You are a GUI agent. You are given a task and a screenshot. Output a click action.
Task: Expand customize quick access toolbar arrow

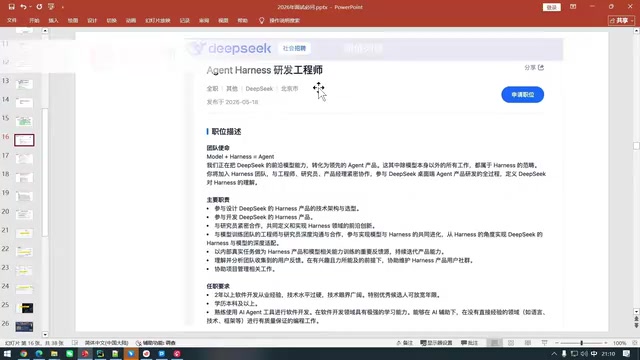click(63, 7)
